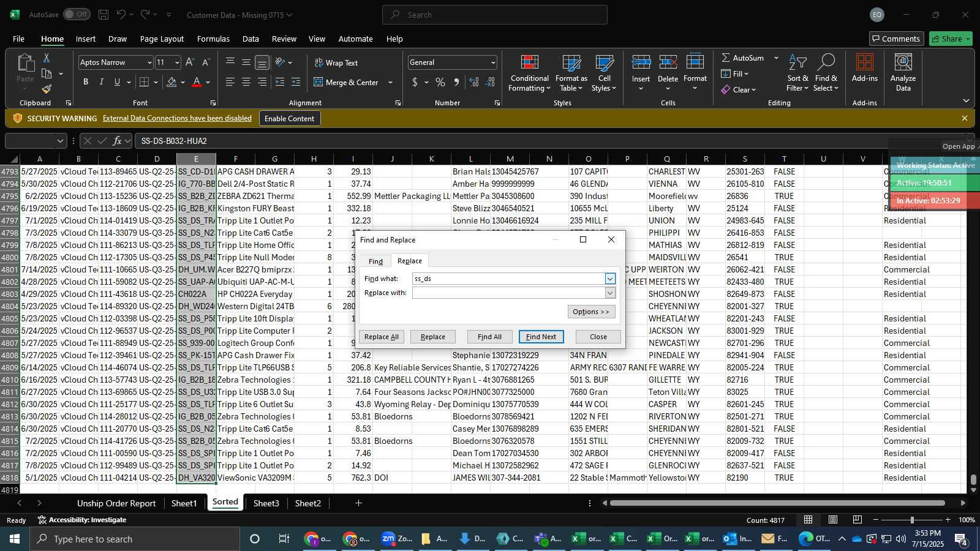Open the Name Box dropdown
The height and width of the screenshot is (551, 980).
(x=60, y=141)
